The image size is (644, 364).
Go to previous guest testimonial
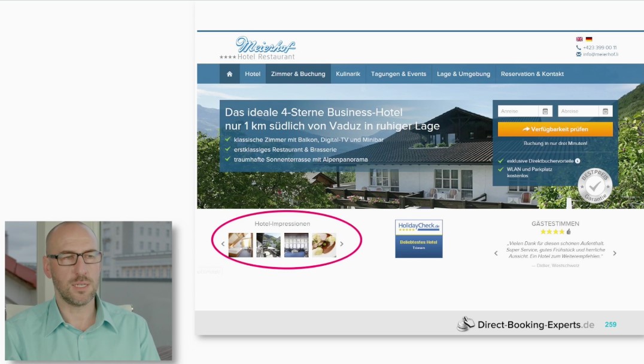pos(496,253)
